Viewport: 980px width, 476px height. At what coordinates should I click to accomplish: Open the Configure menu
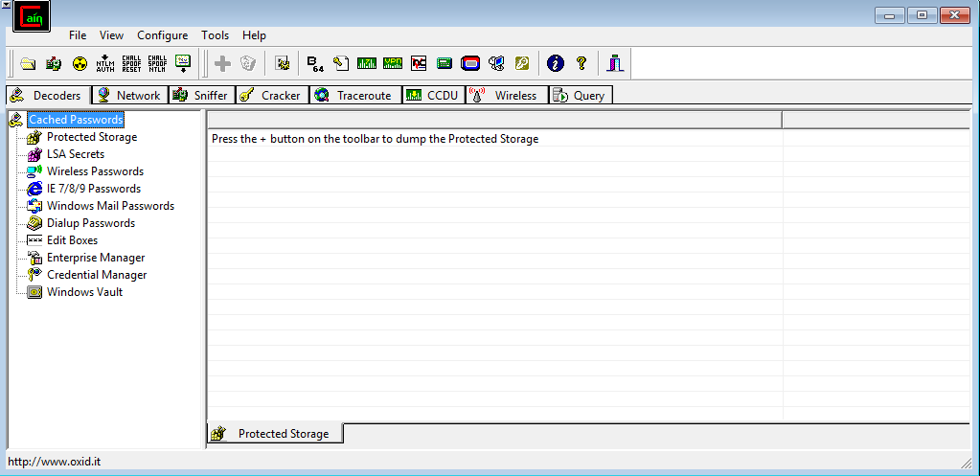point(162,35)
